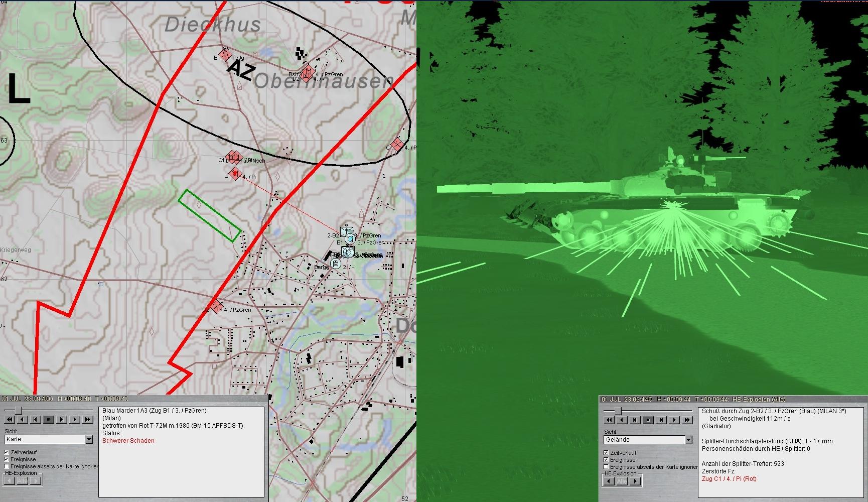Click fast-forward in the Gelände replay panel
Image resolution: width=868 pixels, height=502 pixels.
click(x=687, y=420)
